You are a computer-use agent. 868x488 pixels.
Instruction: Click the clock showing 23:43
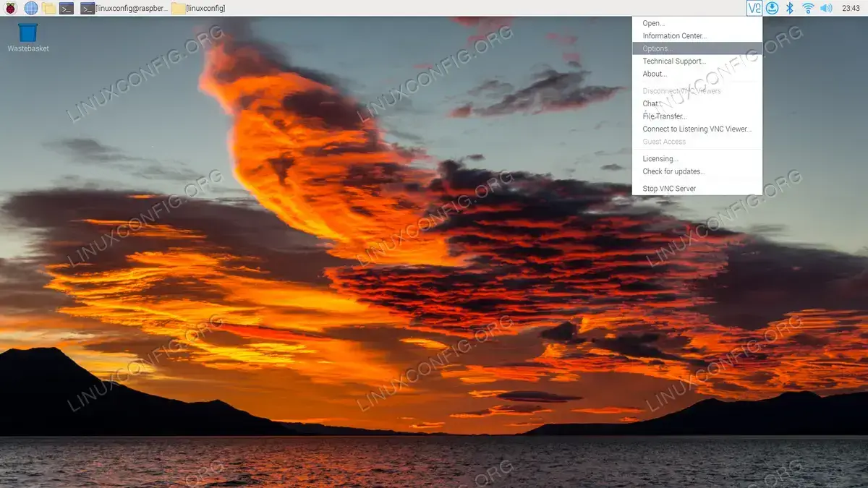tap(851, 8)
